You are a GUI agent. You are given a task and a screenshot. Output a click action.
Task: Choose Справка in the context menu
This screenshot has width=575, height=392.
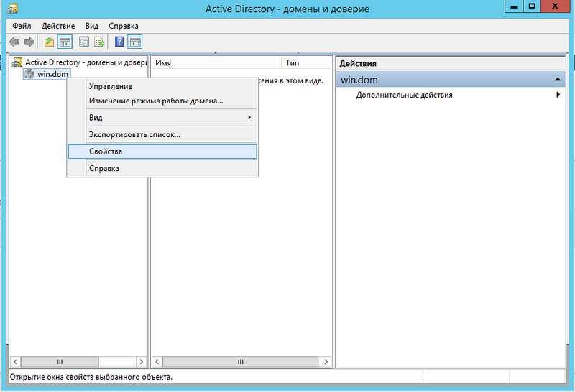pos(162,169)
